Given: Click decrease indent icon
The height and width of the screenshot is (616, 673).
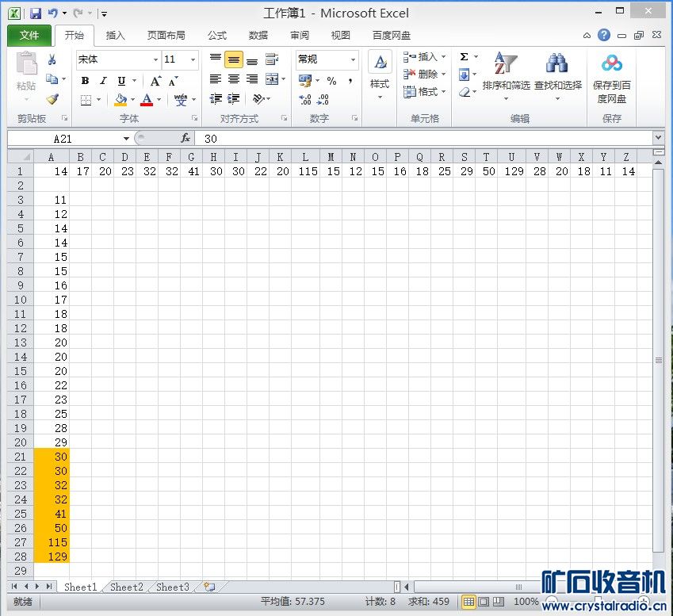Looking at the screenshot, I should click(x=216, y=99).
